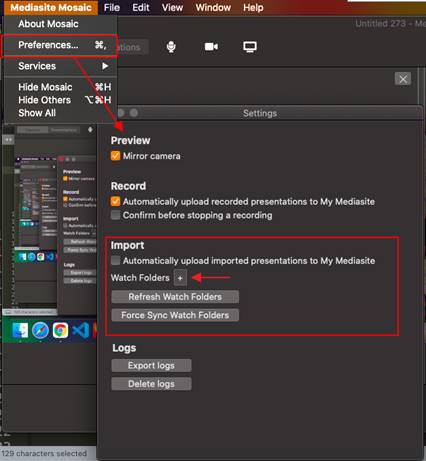Screen dimensions: 426x461
Task: Dismiss panel with the X close icon
Action: (403, 79)
